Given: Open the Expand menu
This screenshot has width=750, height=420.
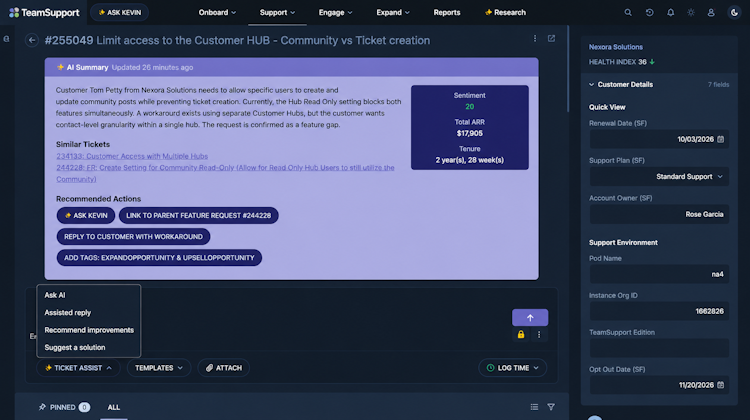Looking at the screenshot, I should click(393, 12).
